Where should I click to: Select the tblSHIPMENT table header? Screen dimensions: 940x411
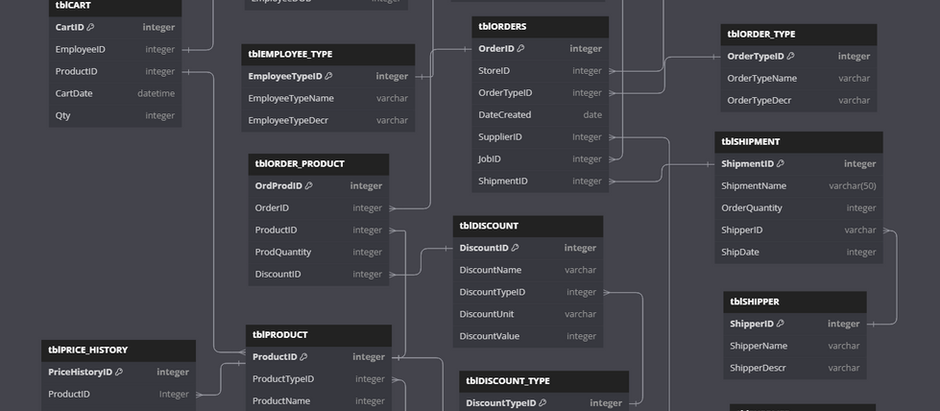tap(799, 142)
